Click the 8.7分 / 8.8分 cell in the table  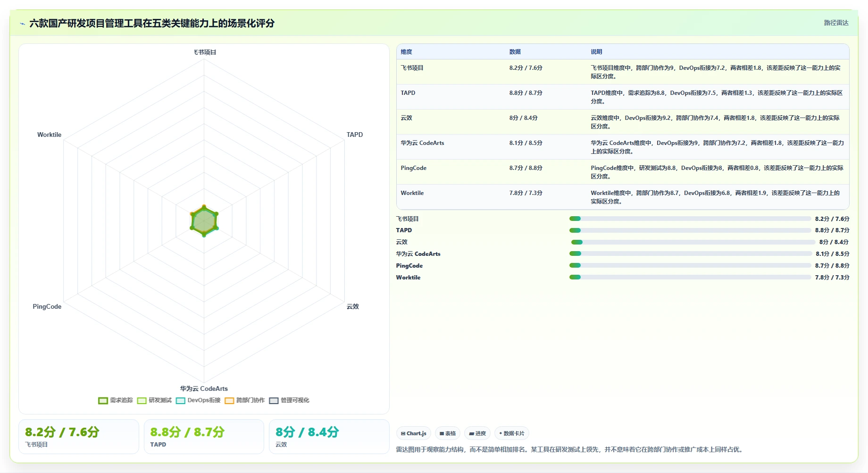pos(546,172)
